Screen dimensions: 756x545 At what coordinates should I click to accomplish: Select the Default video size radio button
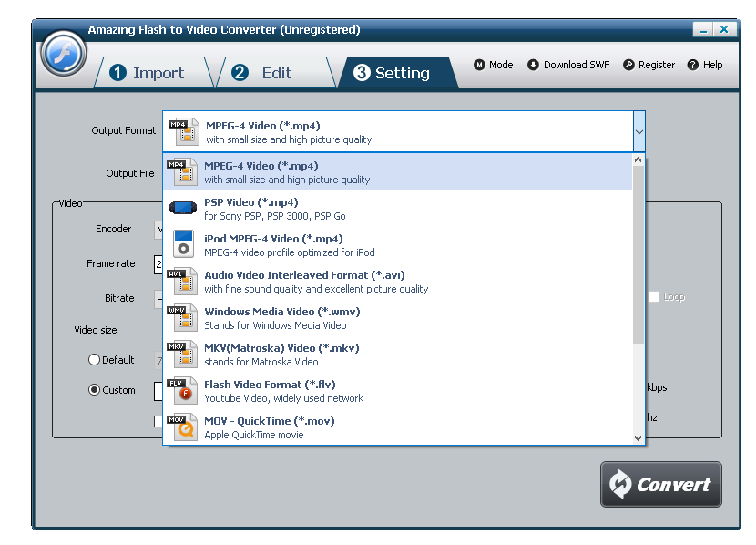pos(94,360)
